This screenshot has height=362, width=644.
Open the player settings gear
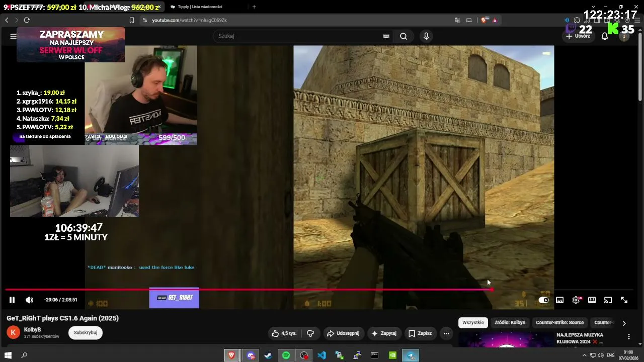point(576,300)
